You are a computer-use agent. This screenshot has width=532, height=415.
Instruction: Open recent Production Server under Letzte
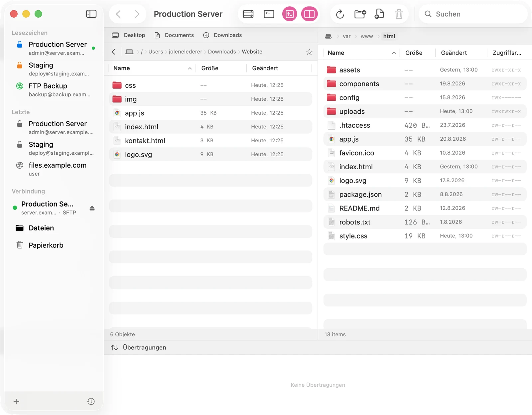pyautogui.click(x=54, y=127)
